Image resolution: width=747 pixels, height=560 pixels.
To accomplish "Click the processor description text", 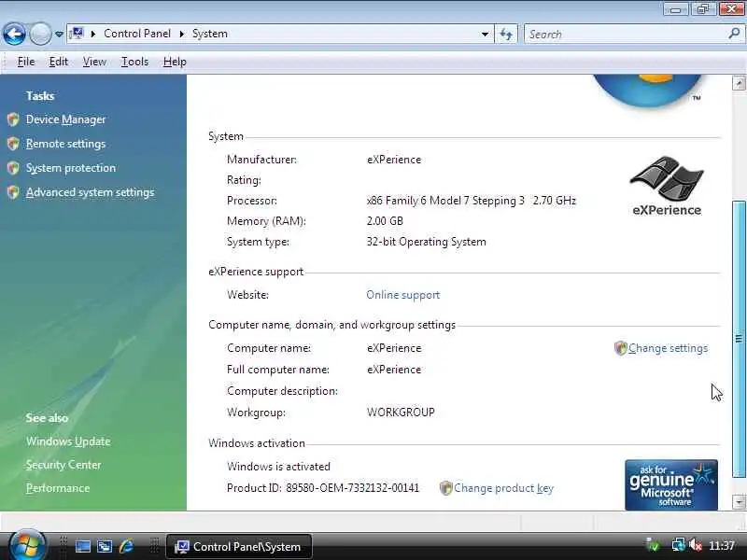I will tap(472, 201).
